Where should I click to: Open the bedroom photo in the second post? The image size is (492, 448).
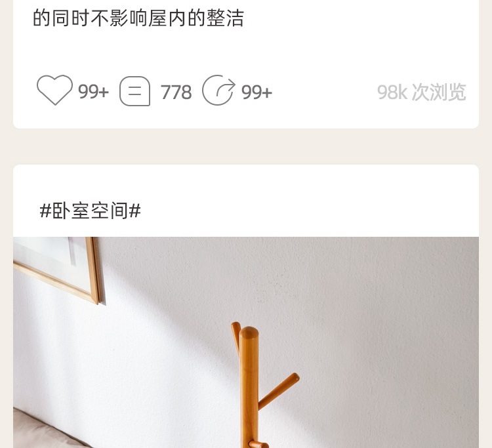click(246, 342)
